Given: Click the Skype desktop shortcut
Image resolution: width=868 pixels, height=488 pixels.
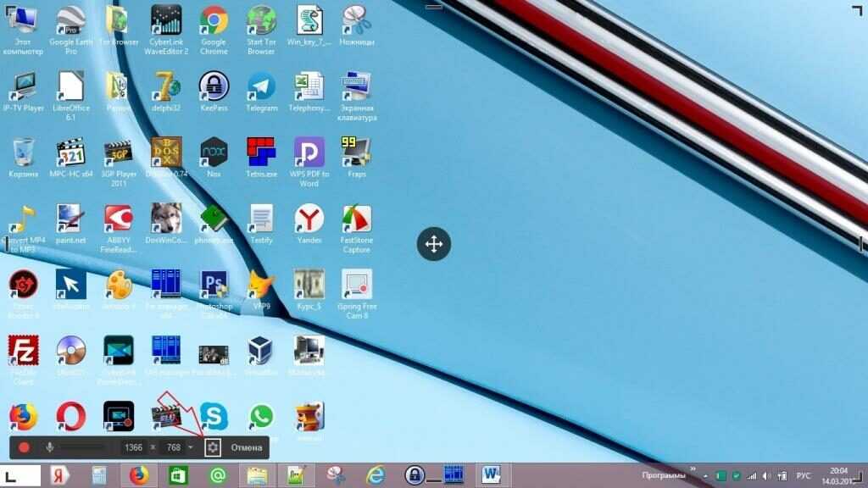Looking at the screenshot, I should [x=214, y=416].
